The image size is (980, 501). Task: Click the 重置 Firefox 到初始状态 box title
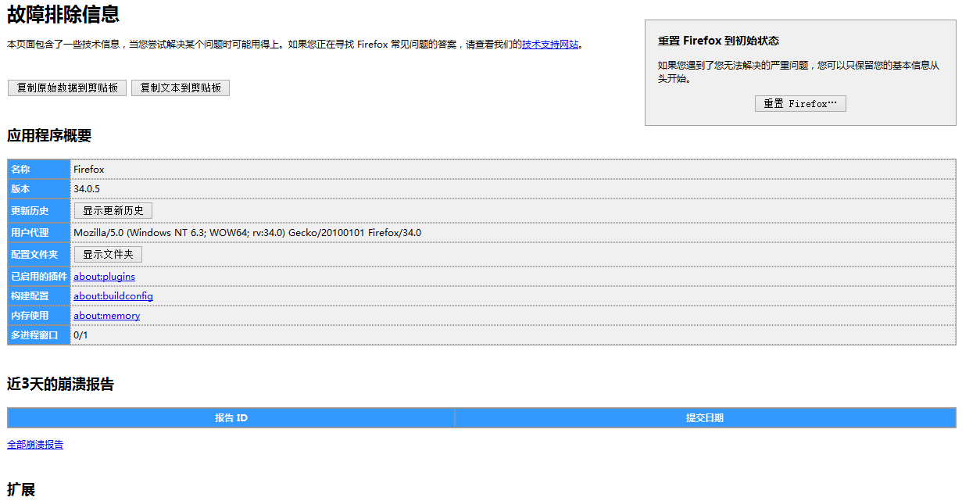718,41
